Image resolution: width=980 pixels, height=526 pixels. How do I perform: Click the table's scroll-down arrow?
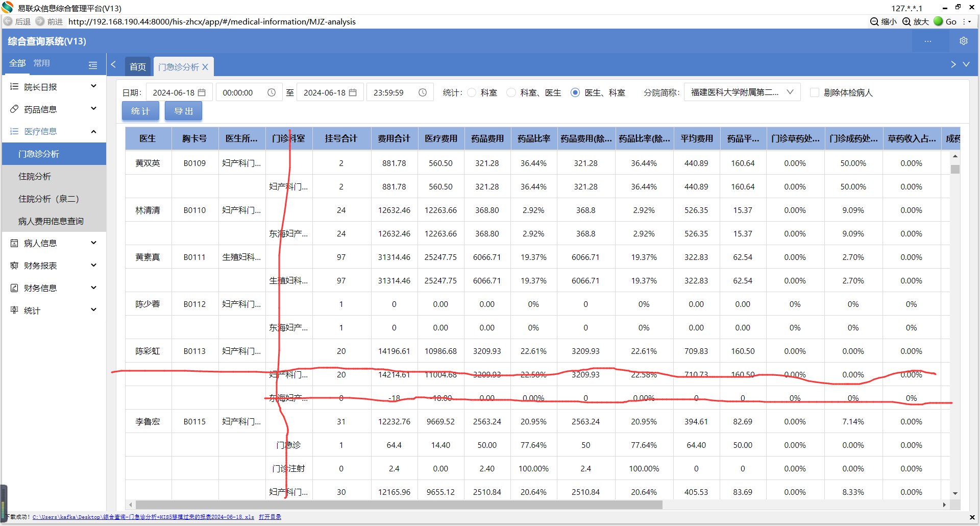click(955, 493)
